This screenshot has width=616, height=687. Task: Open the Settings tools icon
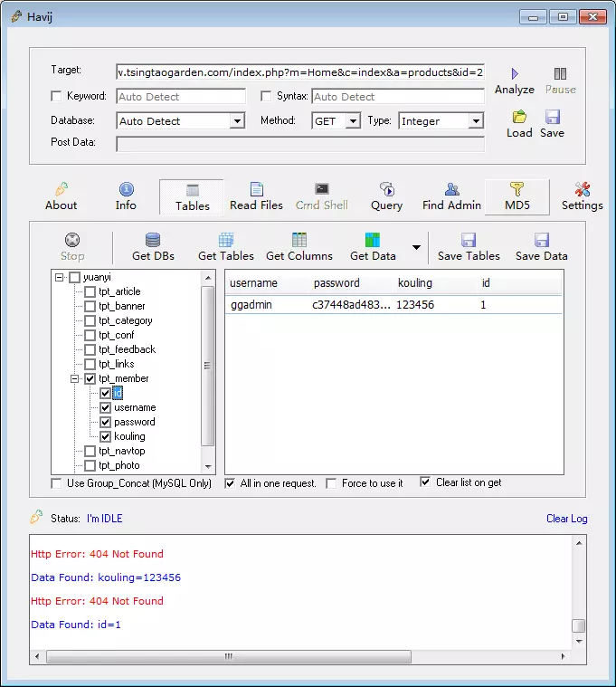[582, 189]
